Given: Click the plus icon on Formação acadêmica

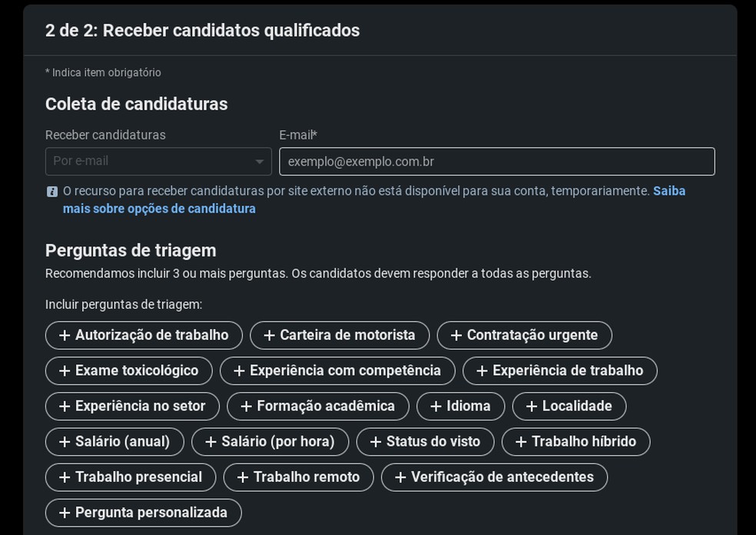Looking at the screenshot, I should point(244,406).
